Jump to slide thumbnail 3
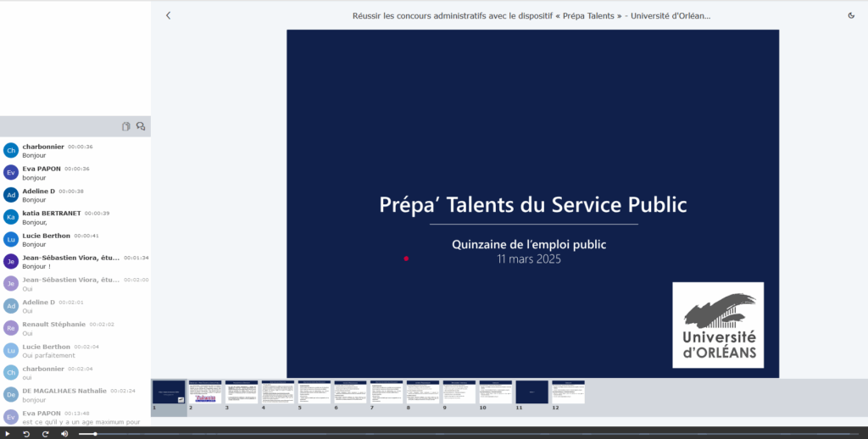Viewport: 868px width, 439px height. coord(242,392)
